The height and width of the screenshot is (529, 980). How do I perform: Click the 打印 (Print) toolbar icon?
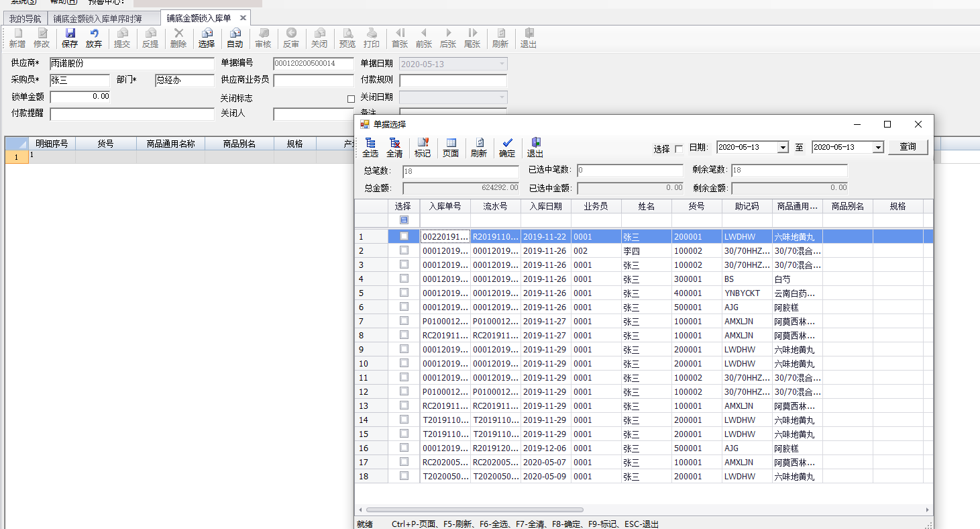[372, 38]
